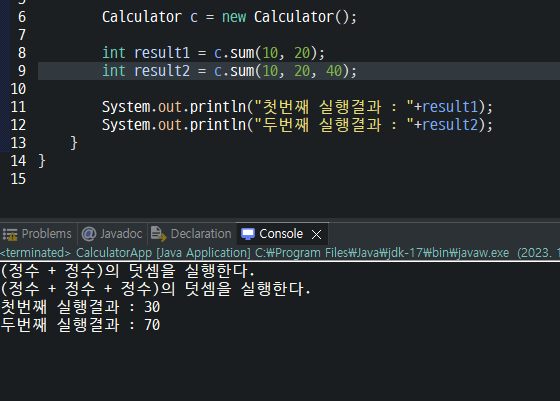Viewport: 560px width, 401px height.
Task: Click console line '(정수 + 정수)의 덧셈을 실행한다.'
Action: (x=128, y=271)
